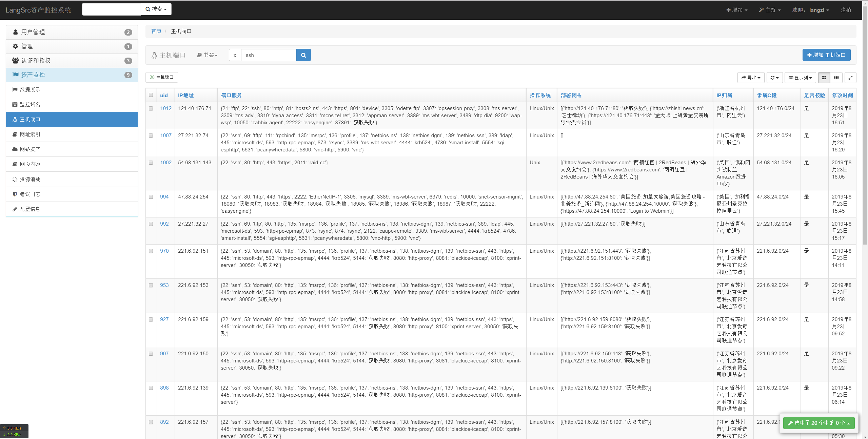Viewport: 868px width, 439px height.
Task: Click the ssh search input field
Action: (269, 55)
